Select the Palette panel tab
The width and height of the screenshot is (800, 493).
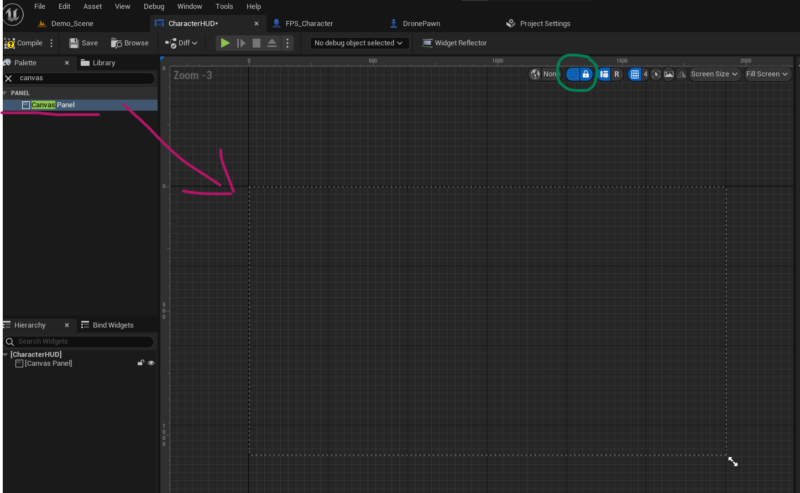pos(24,63)
